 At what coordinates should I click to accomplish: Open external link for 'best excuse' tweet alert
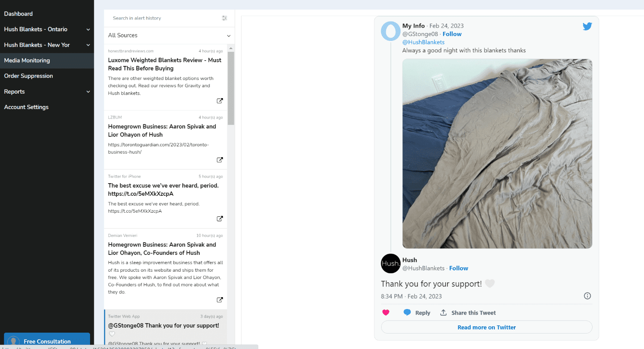(x=220, y=219)
